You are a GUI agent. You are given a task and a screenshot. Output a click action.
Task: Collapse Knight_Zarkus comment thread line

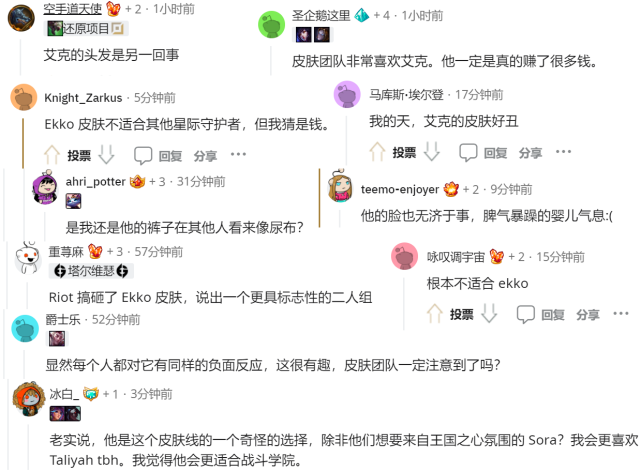click(23, 143)
